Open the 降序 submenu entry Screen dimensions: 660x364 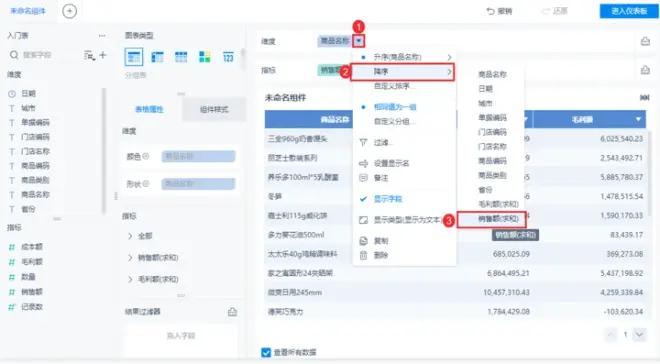[x=403, y=72]
